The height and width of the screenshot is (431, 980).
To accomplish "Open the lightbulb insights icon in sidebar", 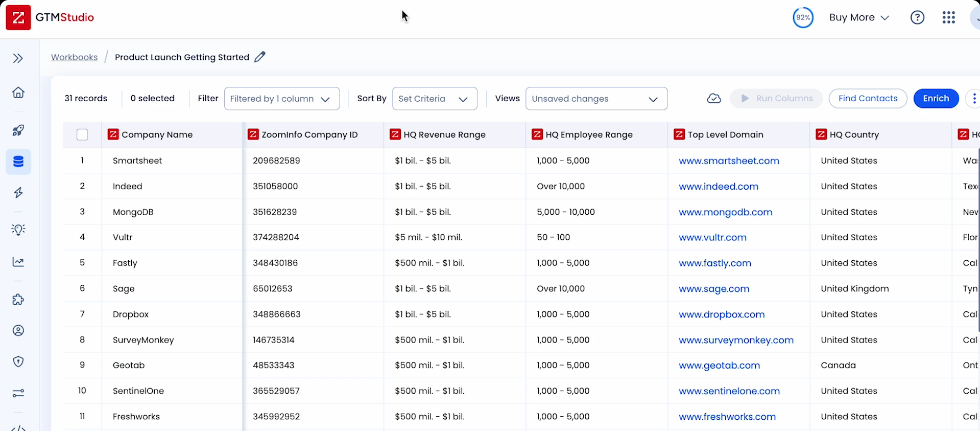I will coord(18,230).
